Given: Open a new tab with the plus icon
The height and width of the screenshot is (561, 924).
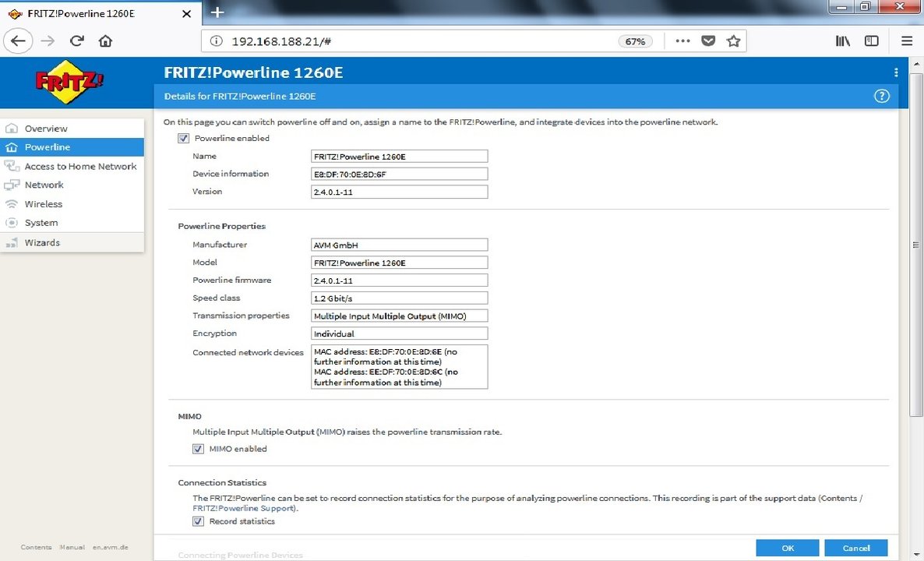Looking at the screenshot, I should [x=217, y=12].
